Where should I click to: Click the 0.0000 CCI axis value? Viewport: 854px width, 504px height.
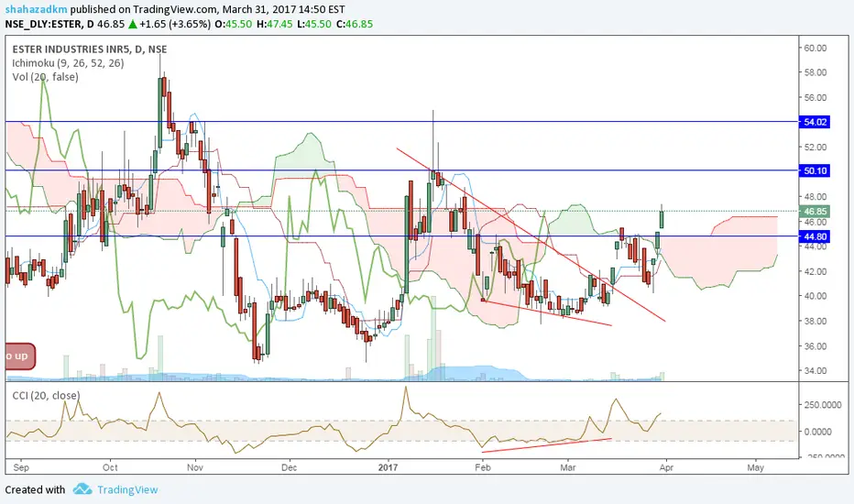(818, 432)
